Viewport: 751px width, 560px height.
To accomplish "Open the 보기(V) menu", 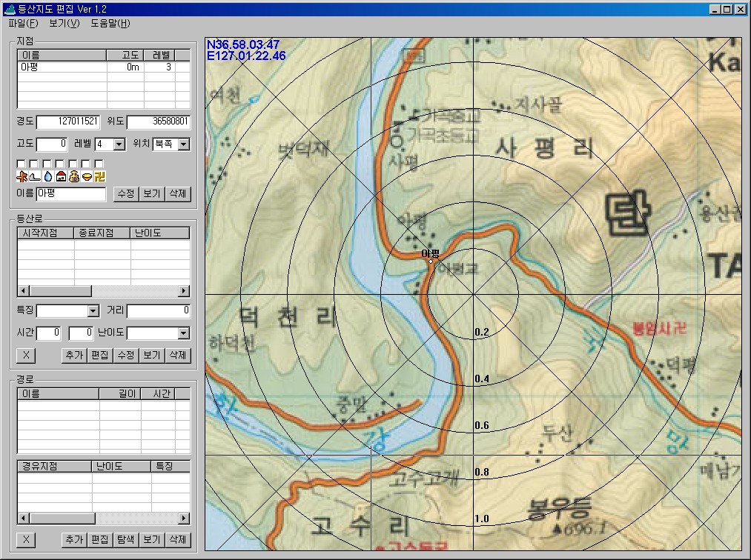I will 64,23.
